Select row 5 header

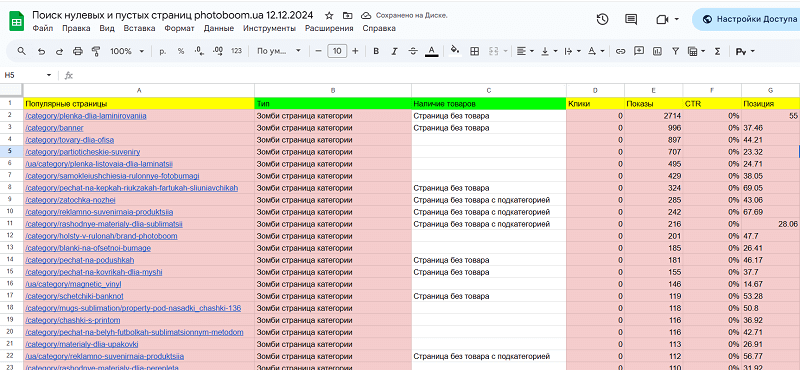pyautogui.click(x=11, y=152)
